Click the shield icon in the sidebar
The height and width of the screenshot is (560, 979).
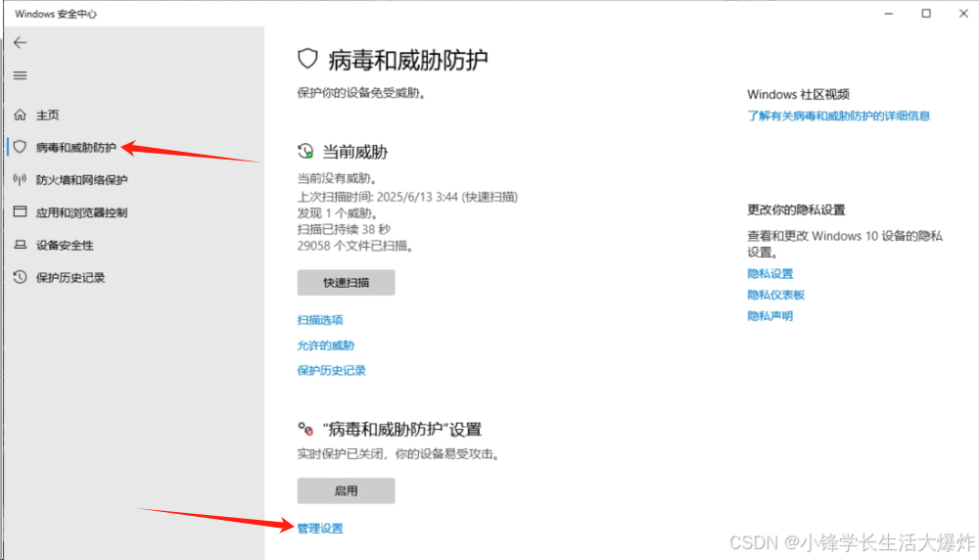point(20,147)
